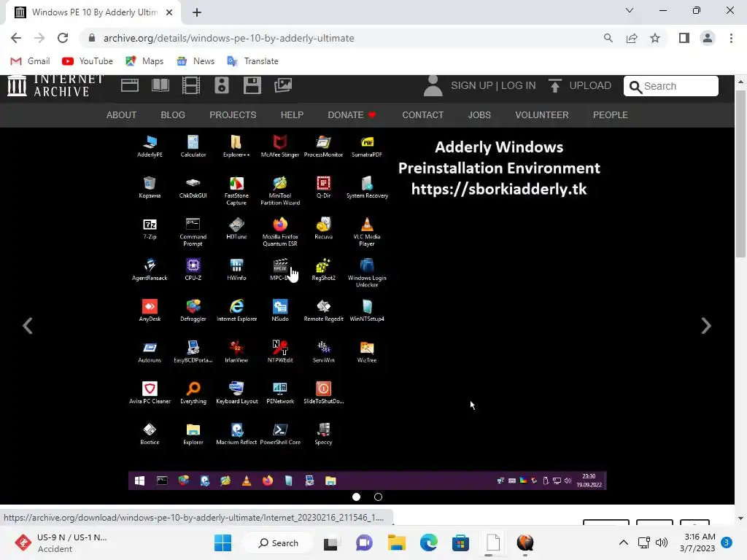Select the Windows PE 10 By Adderly tab
This screenshot has width=747, height=560.
click(x=93, y=12)
